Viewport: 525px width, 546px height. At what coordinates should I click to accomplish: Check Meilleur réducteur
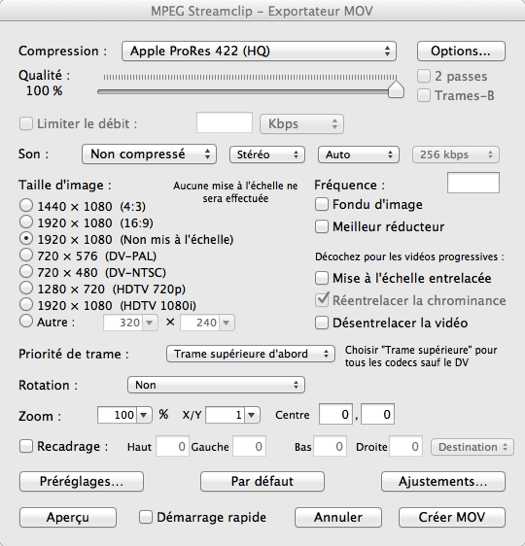[x=322, y=227]
